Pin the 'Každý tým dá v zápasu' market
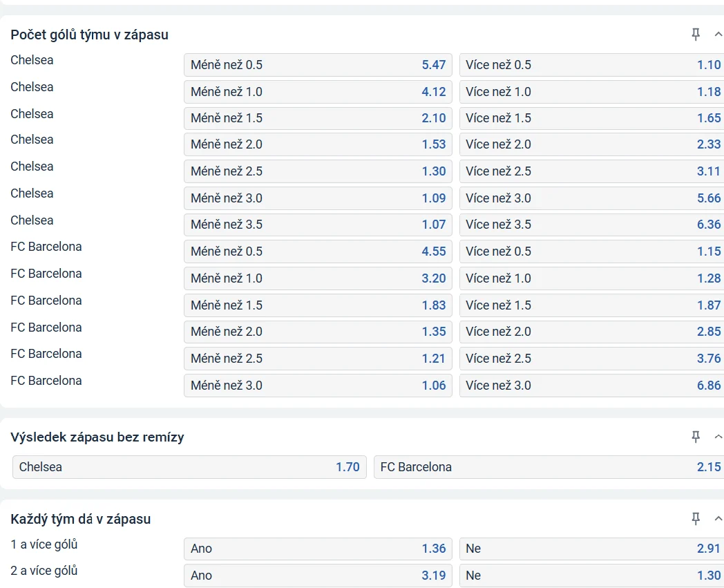This screenshot has width=724, height=588. point(696,518)
